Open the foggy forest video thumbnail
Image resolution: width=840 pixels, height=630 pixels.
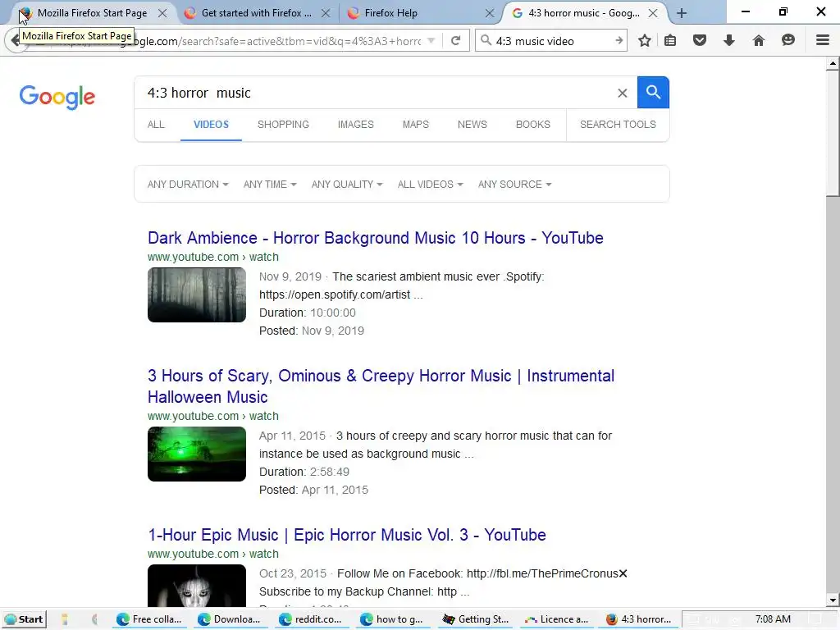(197, 295)
